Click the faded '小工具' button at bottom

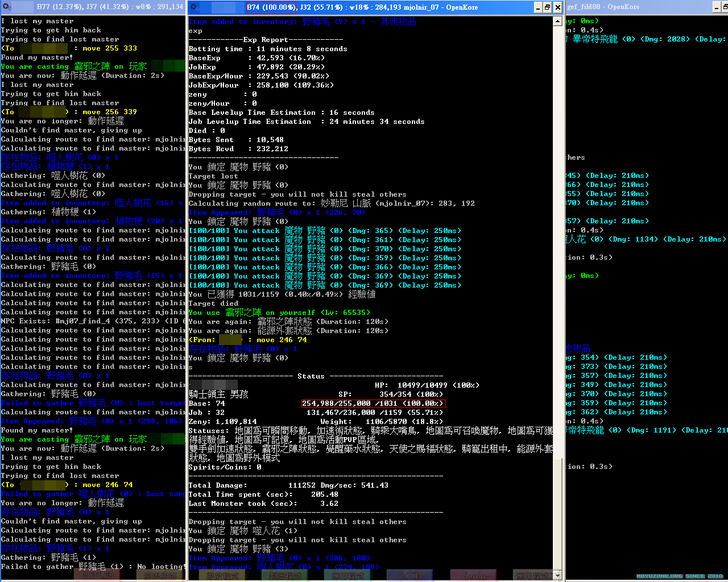tap(411, 576)
